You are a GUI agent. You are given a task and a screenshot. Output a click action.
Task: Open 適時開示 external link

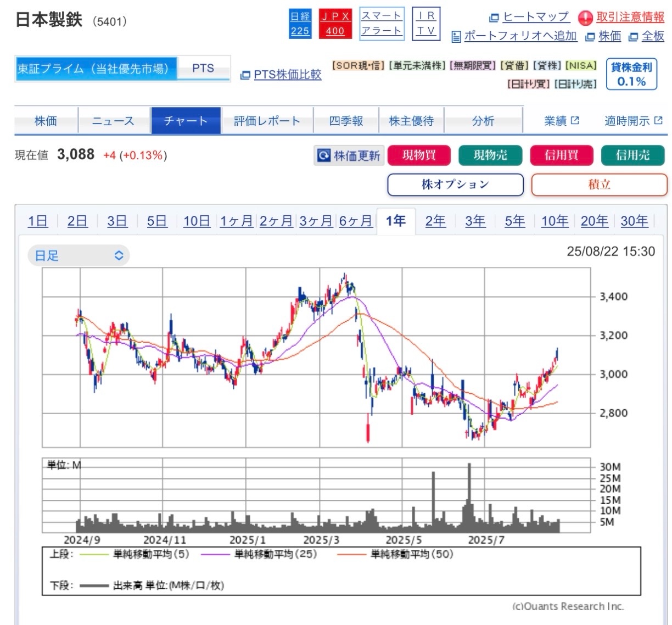pyautogui.click(x=634, y=121)
